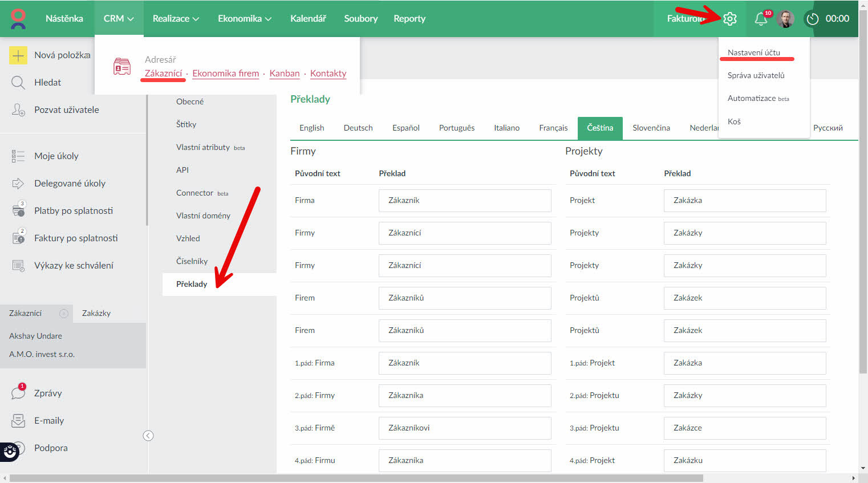Screen dimensions: 868x483
Task: Click the yellow plus Nová položka icon
Action: (x=18, y=55)
